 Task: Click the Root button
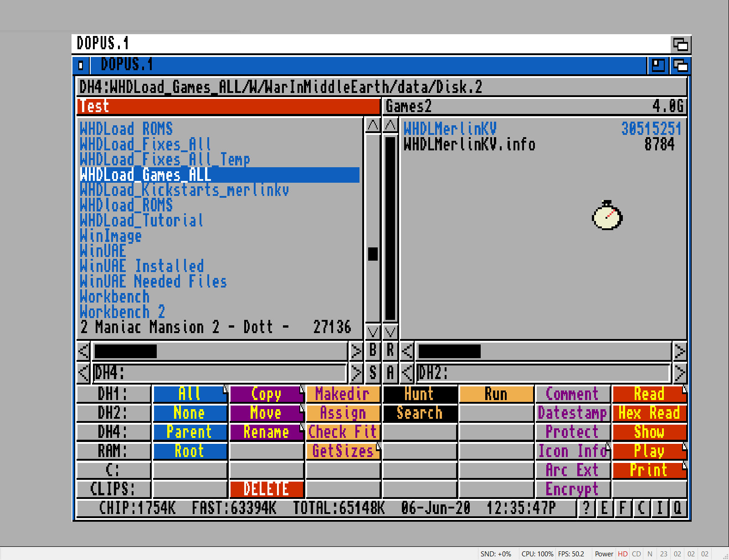[x=190, y=451]
